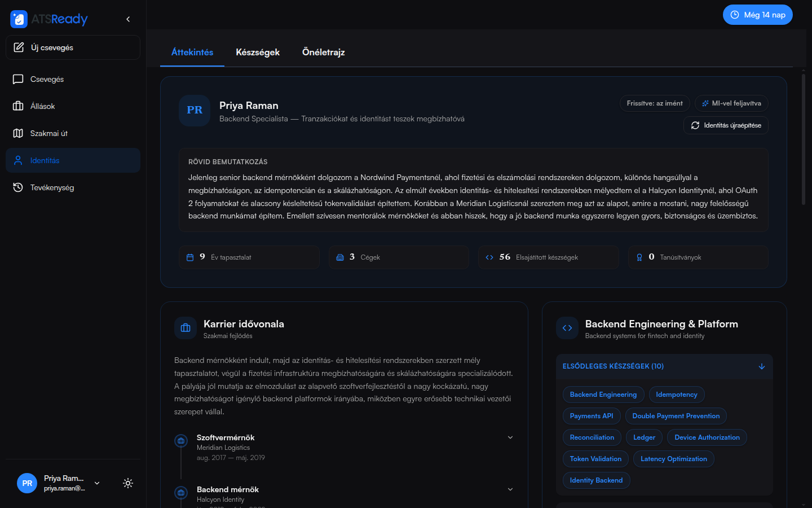The image size is (812, 508).
Task: Select the Latency Optimization skill tag
Action: [674, 459]
